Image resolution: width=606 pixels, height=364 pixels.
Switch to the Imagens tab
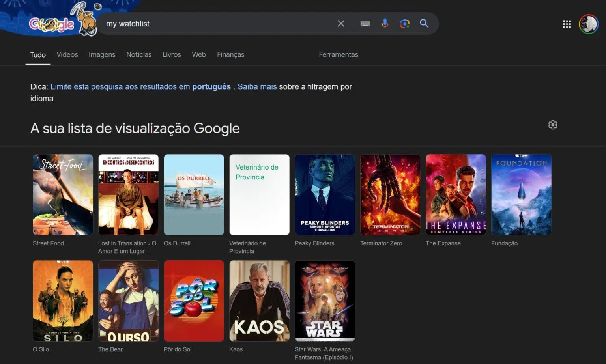click(x=102, y=54)
